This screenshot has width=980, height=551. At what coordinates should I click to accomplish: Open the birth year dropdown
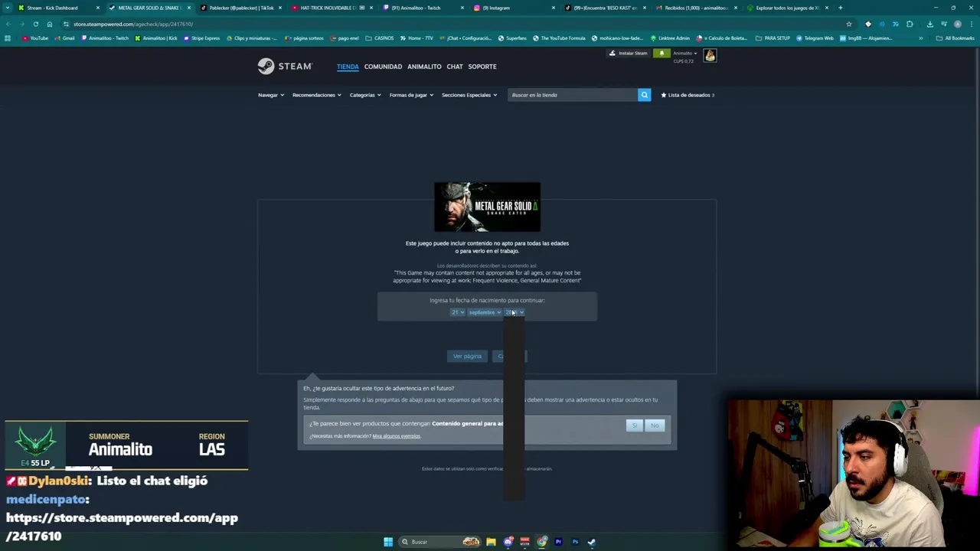[514, 312]
